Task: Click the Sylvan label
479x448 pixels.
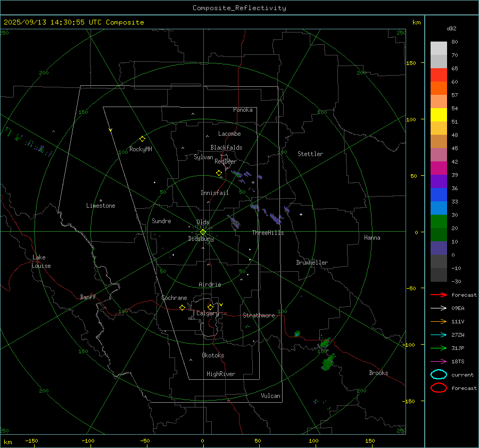Action: coord(203,157)
